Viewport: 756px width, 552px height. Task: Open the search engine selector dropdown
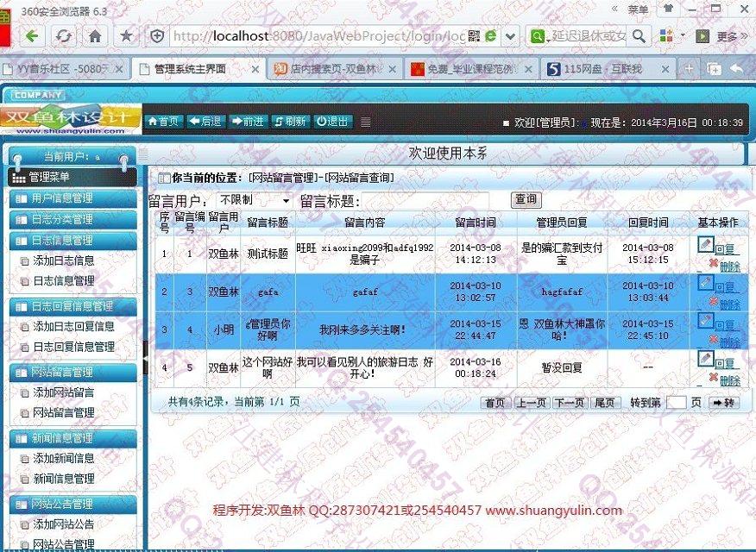pos(539,36)
